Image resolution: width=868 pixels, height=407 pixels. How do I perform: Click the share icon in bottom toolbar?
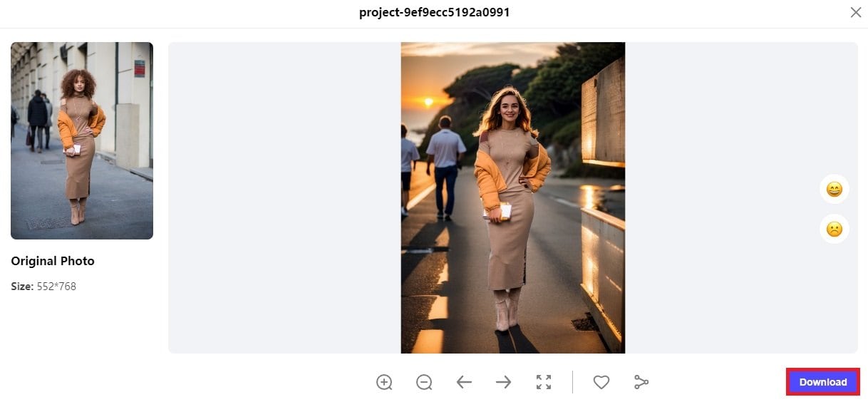pyautogui.click(x=641, y=382)
